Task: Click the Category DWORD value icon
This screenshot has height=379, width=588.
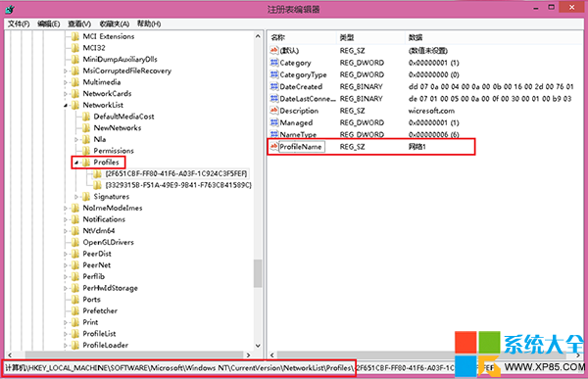Action: tap(274, 63)
